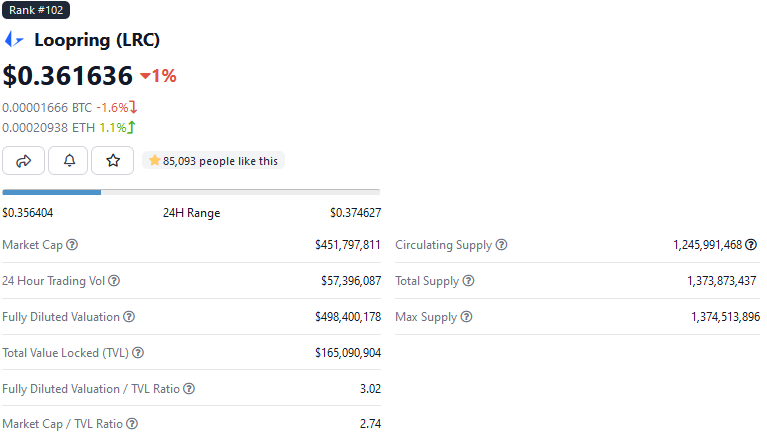Open Total Supply help icon

[x=469, y=281]
